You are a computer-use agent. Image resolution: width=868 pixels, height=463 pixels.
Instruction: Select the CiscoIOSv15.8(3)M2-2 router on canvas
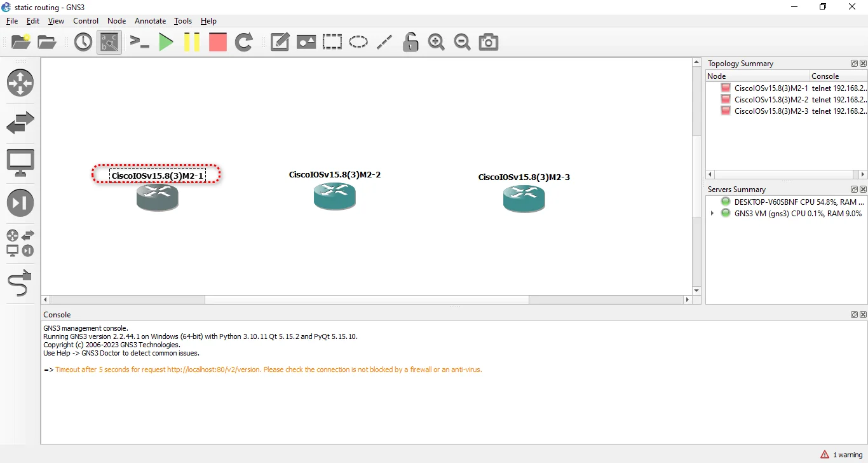point(335,197)
